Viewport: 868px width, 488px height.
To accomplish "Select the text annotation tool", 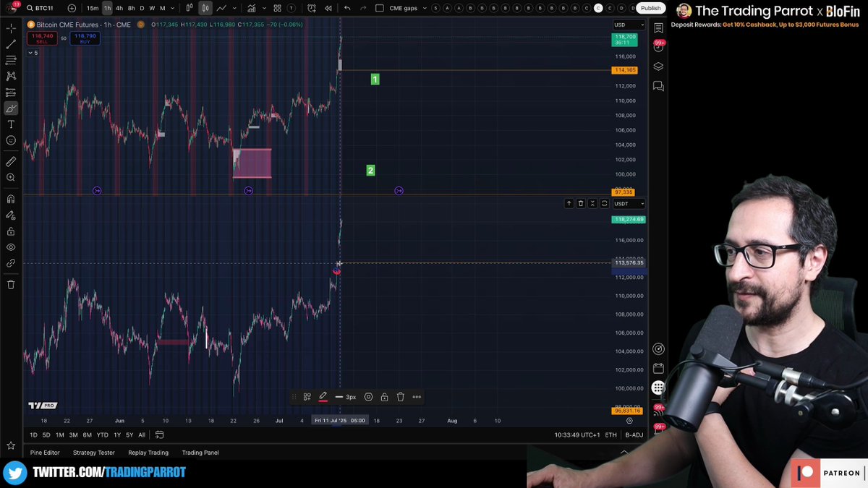I will pyautogui.click(x=11, y=124).
